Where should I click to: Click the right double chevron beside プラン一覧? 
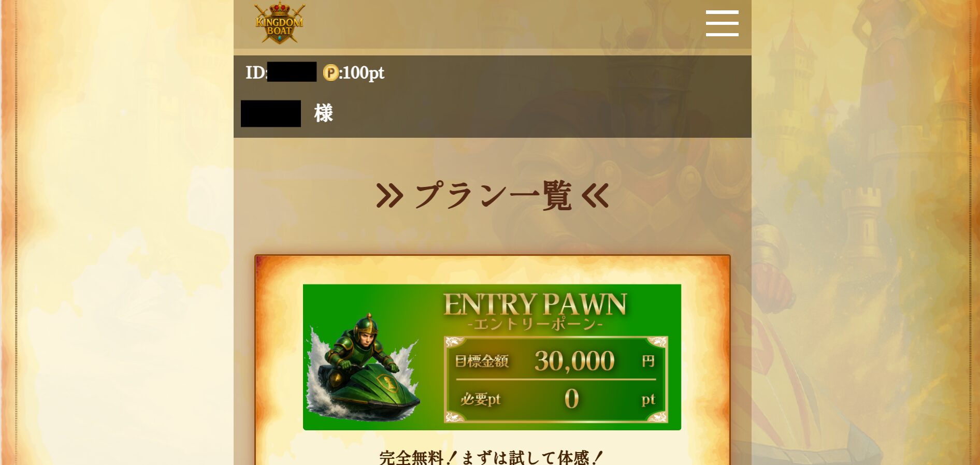click(x=596, y=196)
